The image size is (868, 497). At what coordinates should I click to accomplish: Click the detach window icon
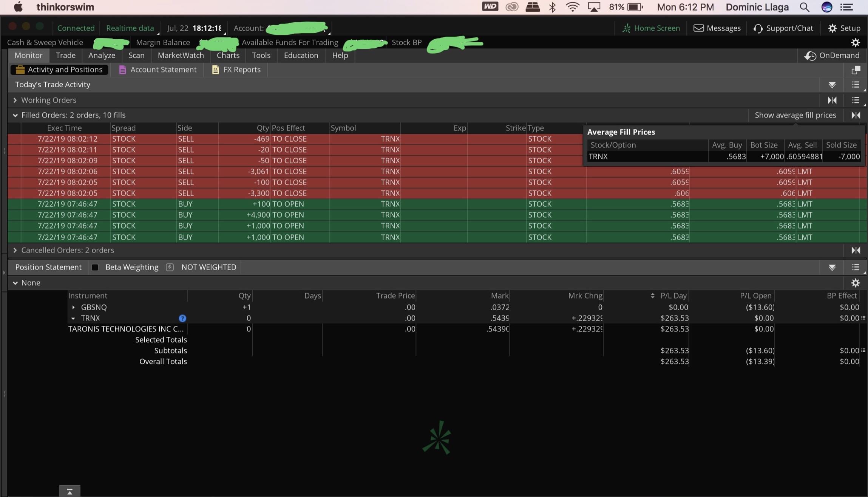click(856, 70)
